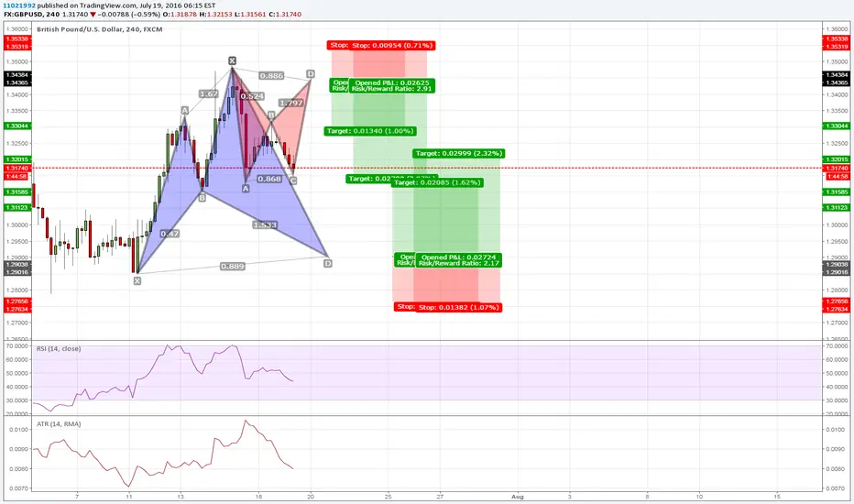Screen dimensions: 854x504
Task: Select the 1.797 ratio label
Action: point(290,103)
